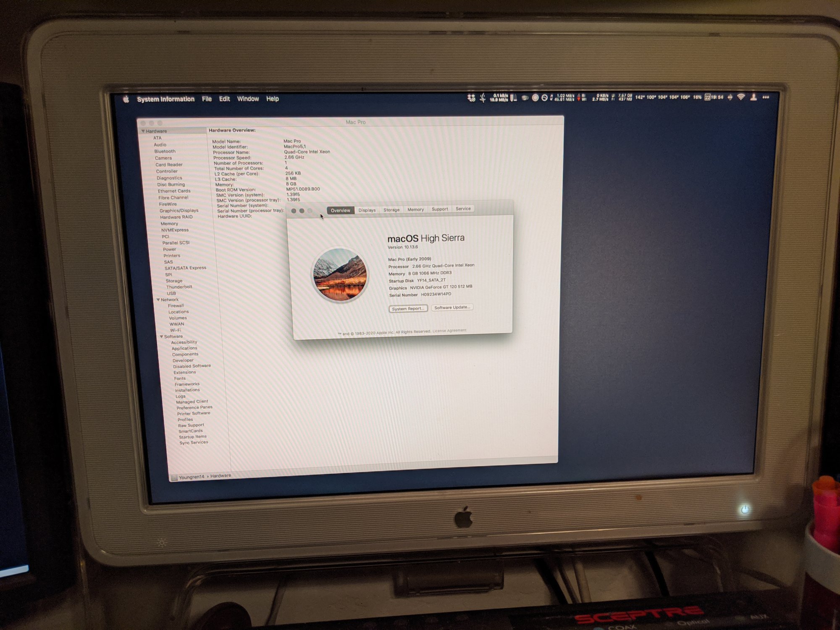Open the Apple menu
The height and width of the screenshot is (630, 840).
tap(126, 100)
